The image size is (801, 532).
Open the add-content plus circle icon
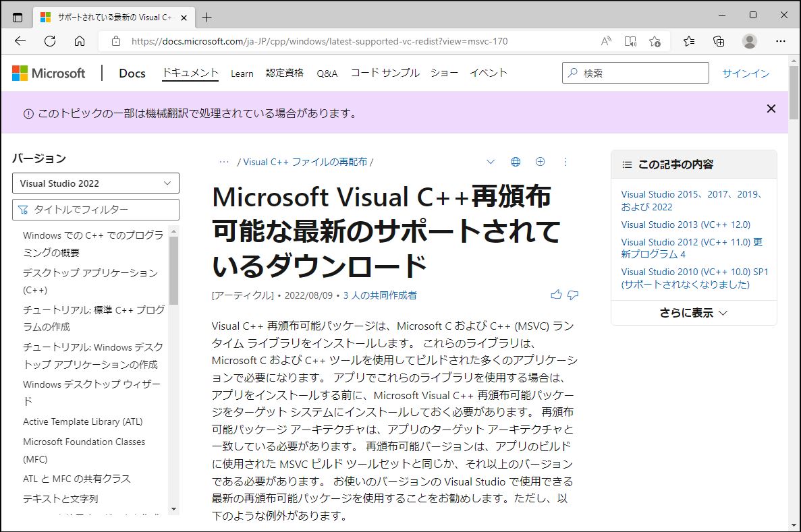[540, 162]
